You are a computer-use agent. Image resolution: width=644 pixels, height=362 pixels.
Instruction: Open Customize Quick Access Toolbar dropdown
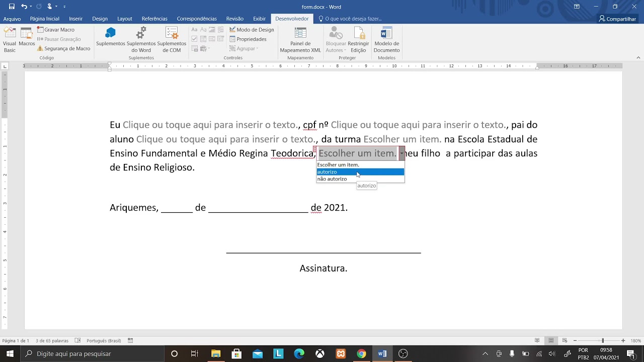click(64, 7)
